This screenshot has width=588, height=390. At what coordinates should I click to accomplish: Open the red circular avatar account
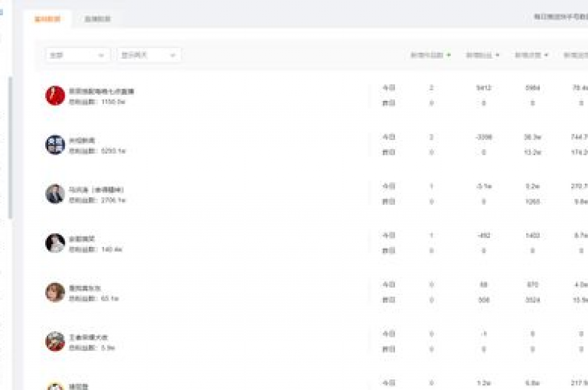pos(55,96)
